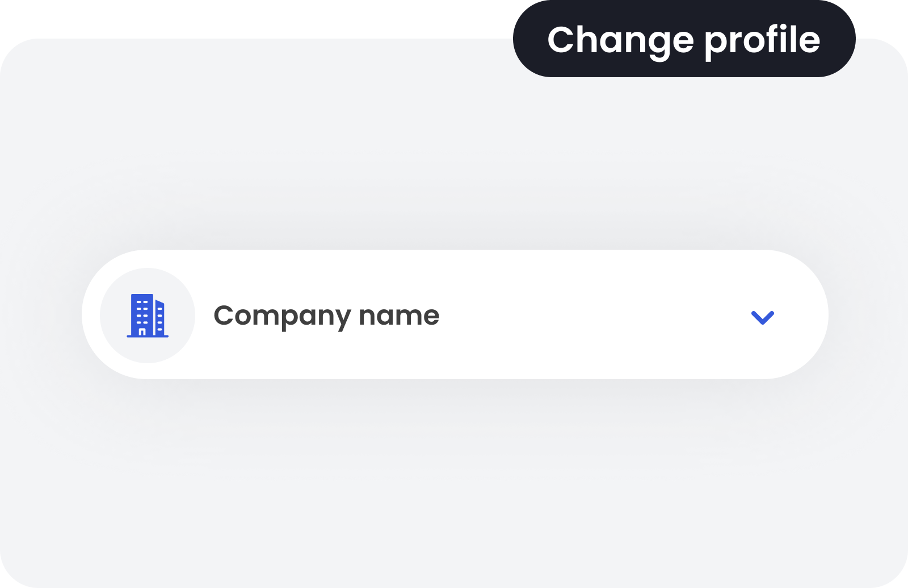Show the company list via down arrow
Image resolution: width=908 pixels, height=588 pixels.
[x=762, y=317]
